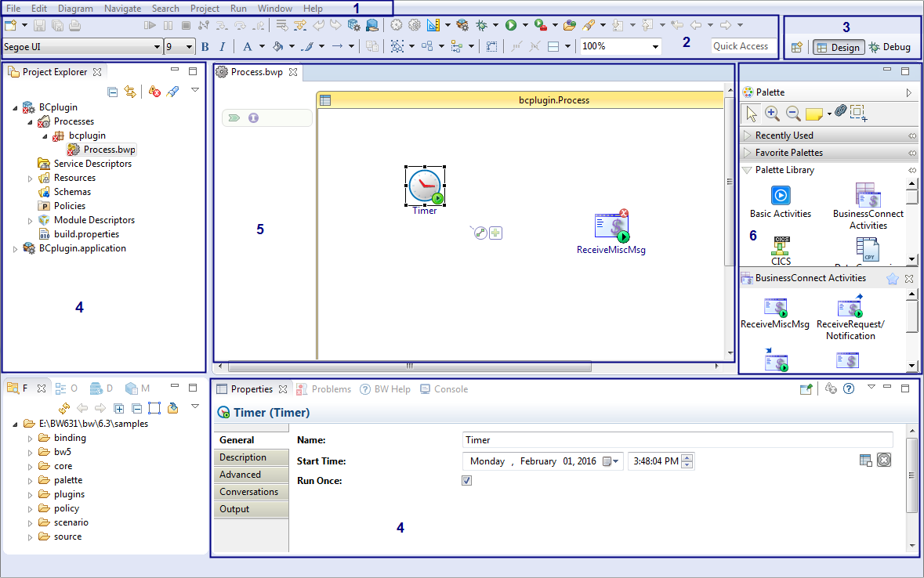Click the ReceiveMiscMsg activity on the canvas
The image size is (924, 578).
611,228
